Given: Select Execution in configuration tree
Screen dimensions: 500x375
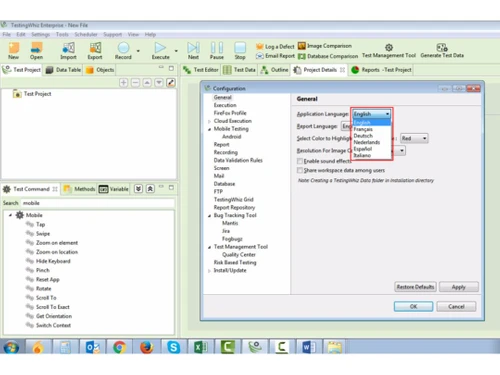Looking at the screenshot, I should [x=225, y=105].
